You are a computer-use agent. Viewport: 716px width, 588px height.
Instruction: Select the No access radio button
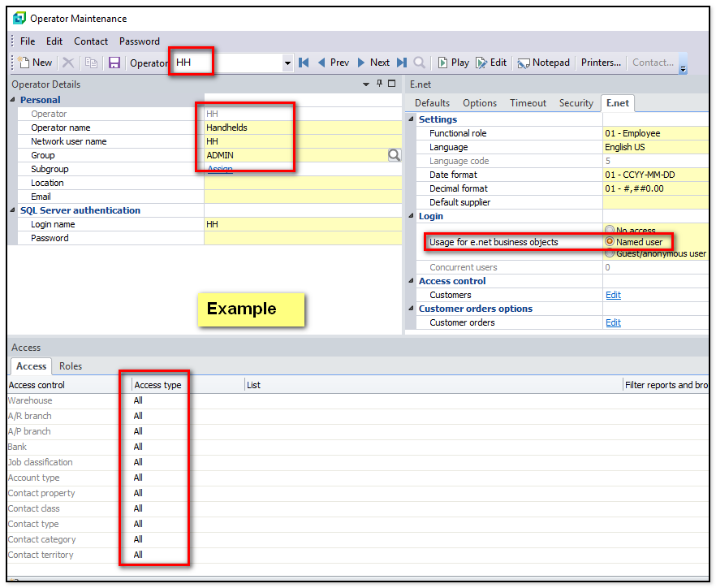click(x=610, y=231)
